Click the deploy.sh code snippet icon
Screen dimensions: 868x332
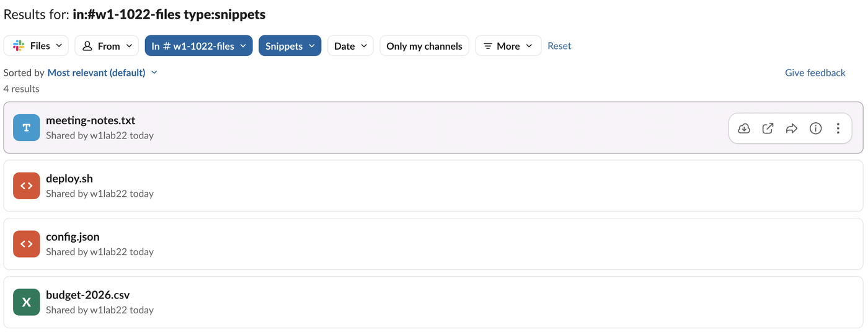(x=26, y=186)
